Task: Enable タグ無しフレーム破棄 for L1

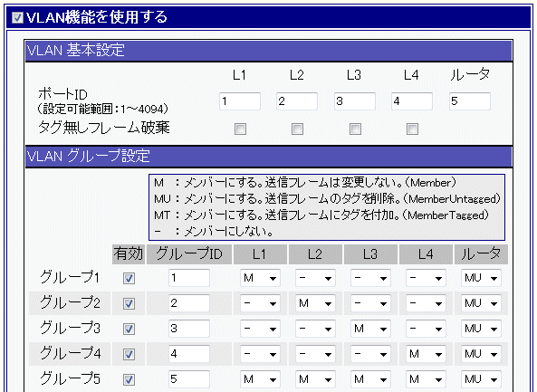Action: coord(240,129)
